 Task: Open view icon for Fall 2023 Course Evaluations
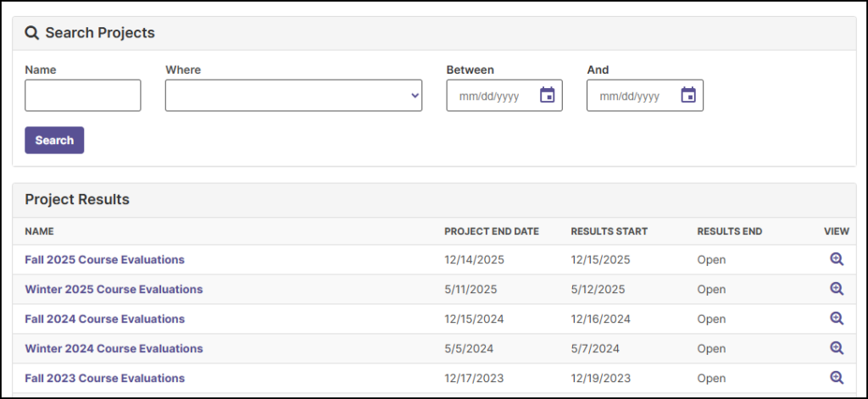837,378
